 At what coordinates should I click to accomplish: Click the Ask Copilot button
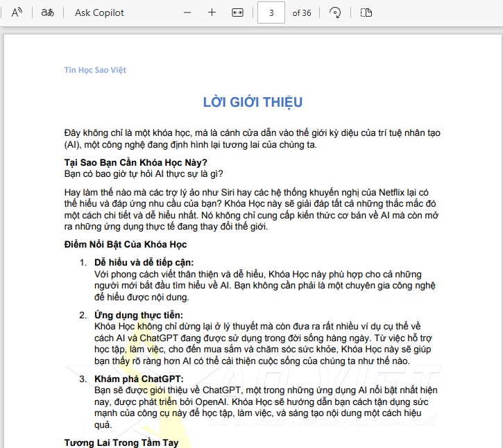coord(99,12)
